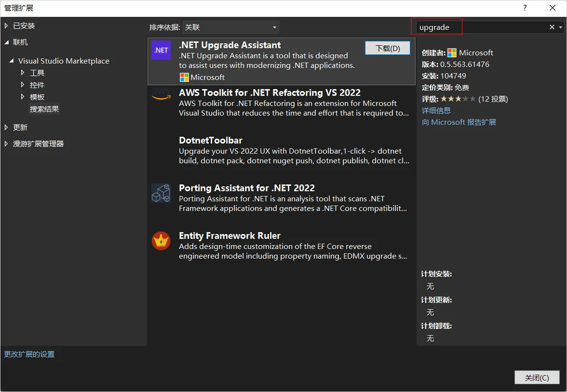Click the Microsoft logo under .NET Upgrade Assistant

[x=184, y=78]
